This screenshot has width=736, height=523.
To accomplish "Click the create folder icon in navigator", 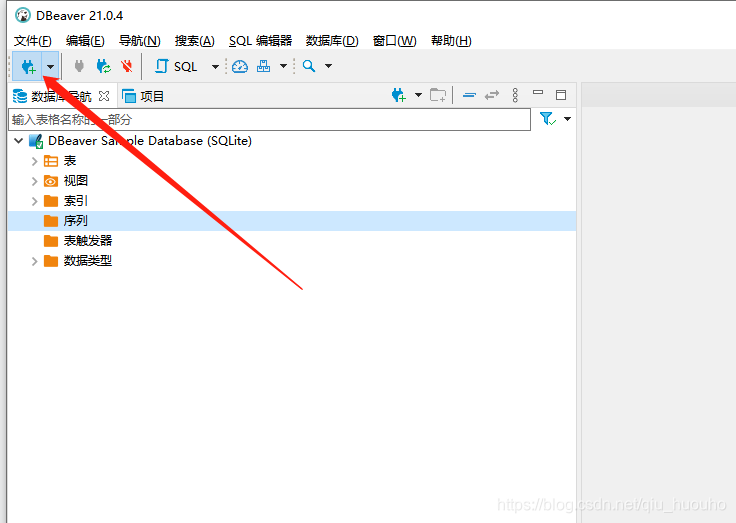I will coord(438,95).
